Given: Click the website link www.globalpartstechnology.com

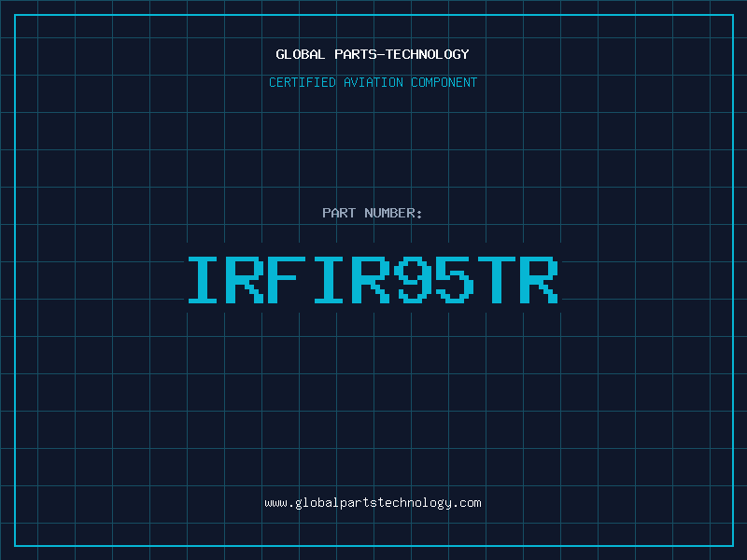Looking at the screenshot, I should [373, 503].
